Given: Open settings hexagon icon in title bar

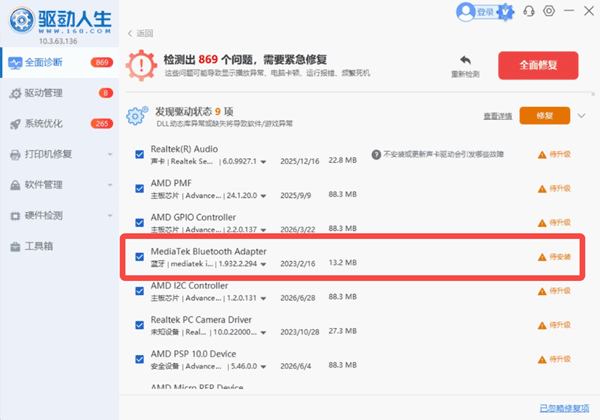Looking at the screenshot, I should coord(549,11).
